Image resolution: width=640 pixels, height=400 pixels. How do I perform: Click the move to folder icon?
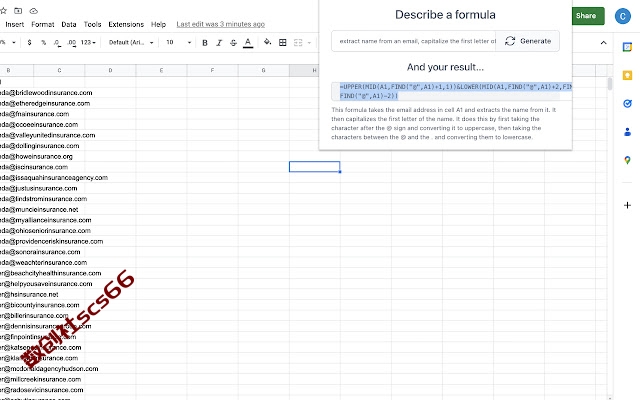coord(18,11)
